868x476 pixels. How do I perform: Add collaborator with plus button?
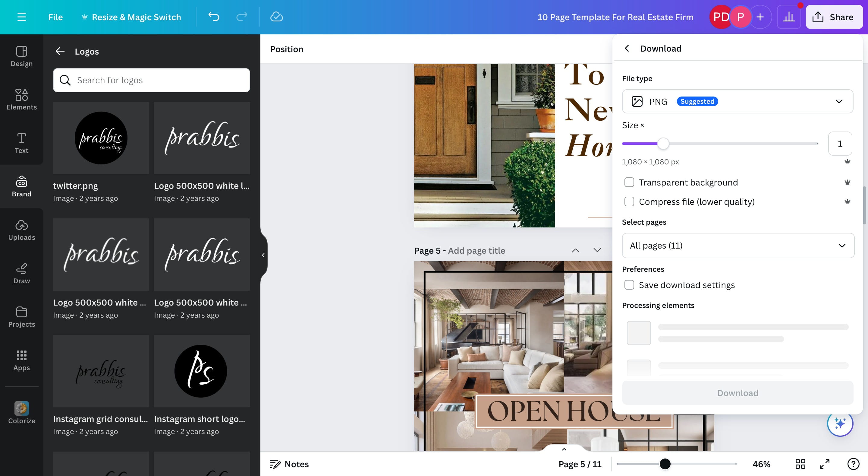point(760,17)
